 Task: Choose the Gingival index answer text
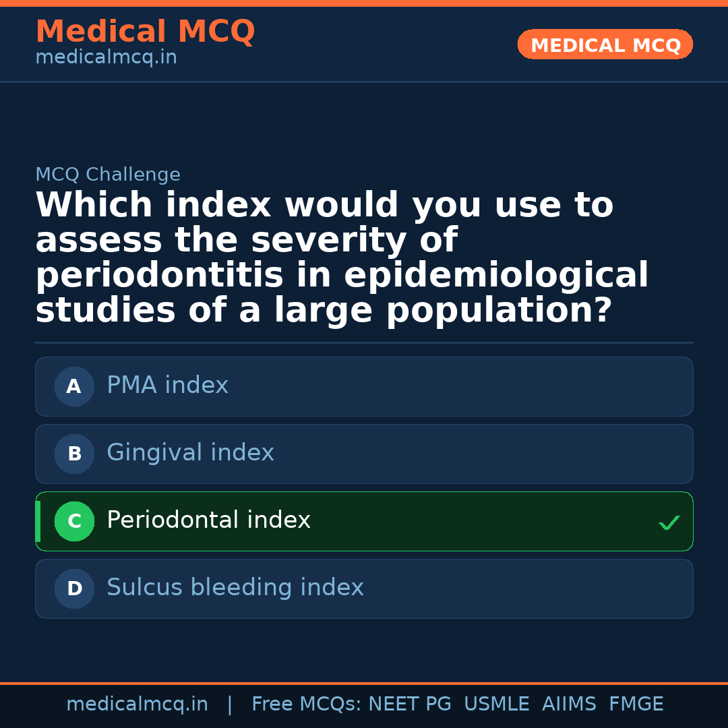(x=190, y=453)
